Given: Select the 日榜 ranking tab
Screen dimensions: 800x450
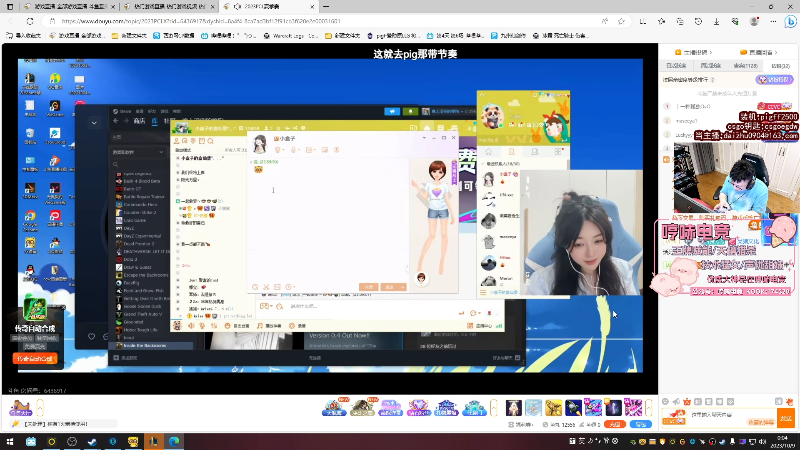Looking at the screenshot, I should [676, 66].
